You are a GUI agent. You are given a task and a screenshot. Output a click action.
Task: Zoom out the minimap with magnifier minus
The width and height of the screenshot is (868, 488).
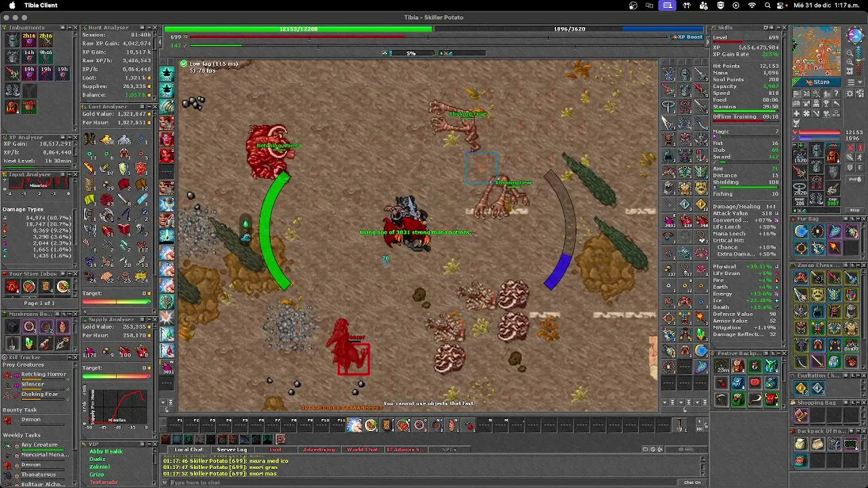click(850, 53)
